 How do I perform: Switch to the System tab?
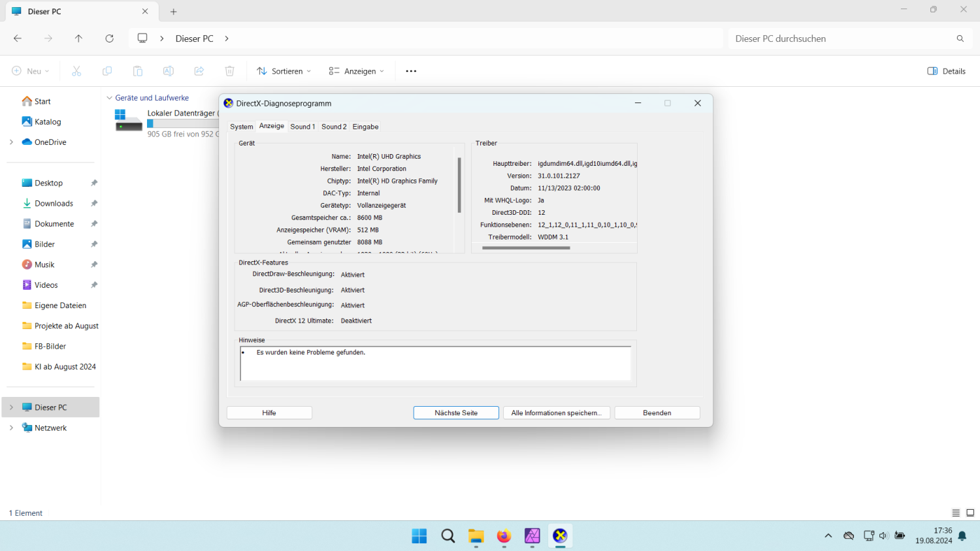(241, 127)
